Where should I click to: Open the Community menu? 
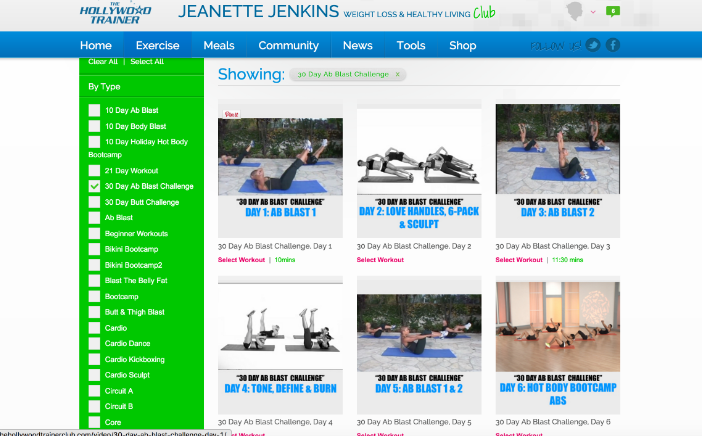click(289, 45)
